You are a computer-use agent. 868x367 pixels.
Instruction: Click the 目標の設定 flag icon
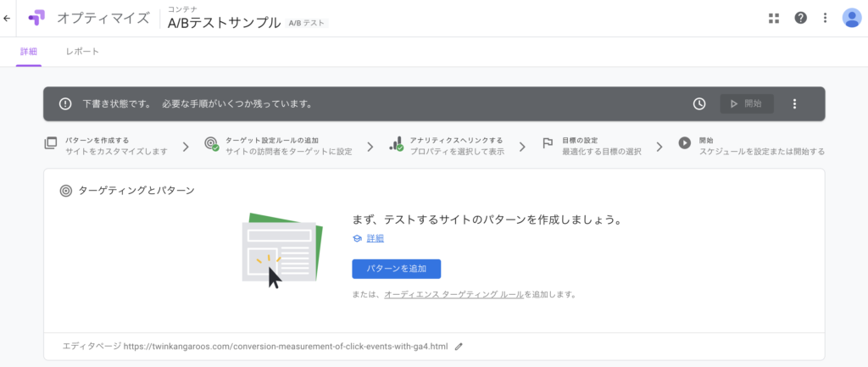pos(548,144)
